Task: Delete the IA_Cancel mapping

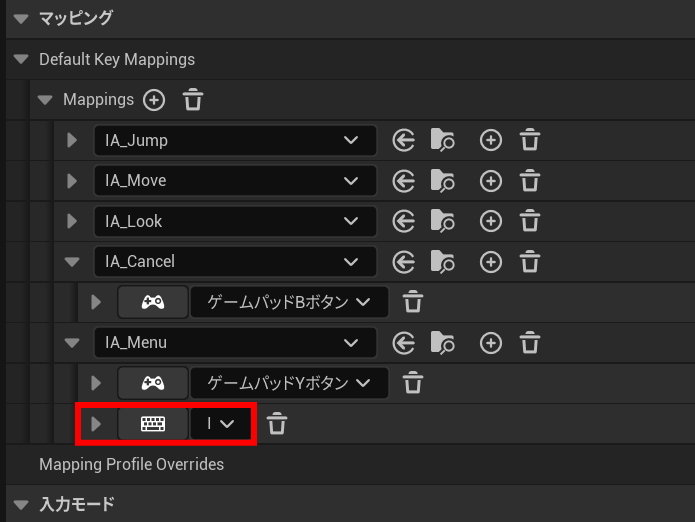Action: (530, 262)
